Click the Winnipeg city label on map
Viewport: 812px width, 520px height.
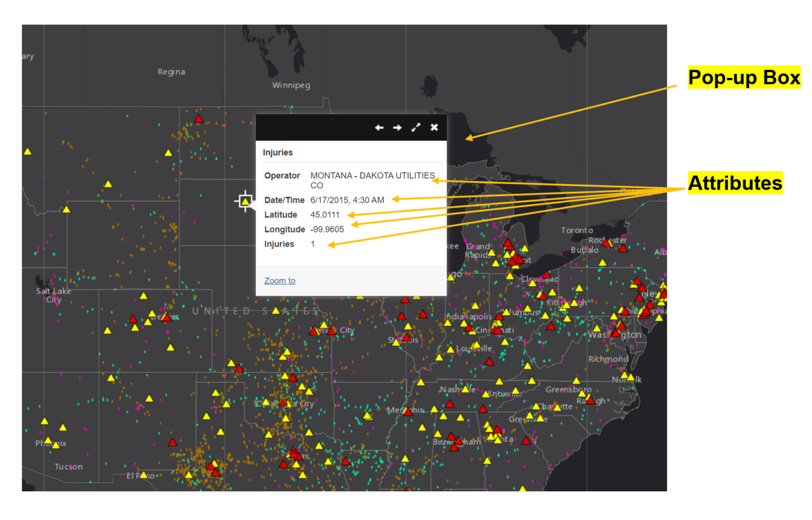[291, 85]
